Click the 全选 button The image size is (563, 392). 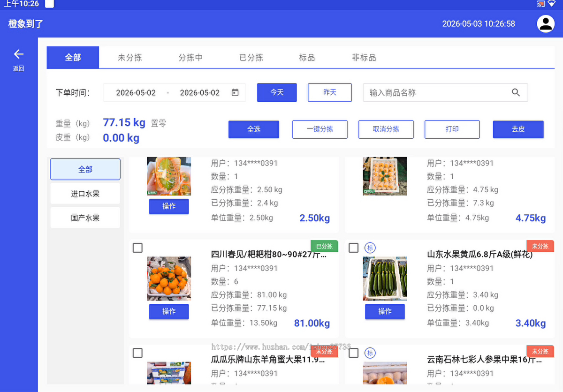tap(254, 129)
